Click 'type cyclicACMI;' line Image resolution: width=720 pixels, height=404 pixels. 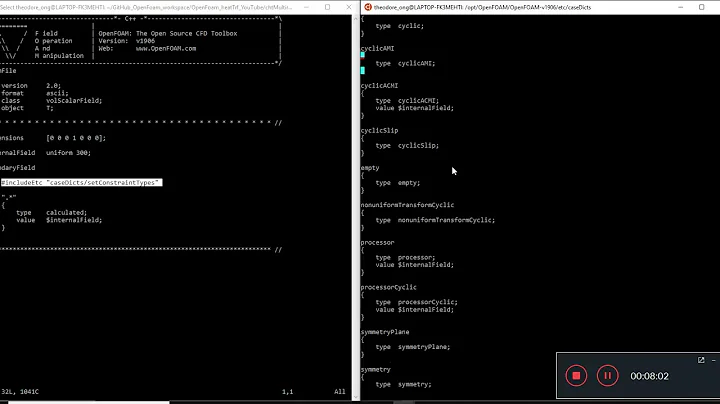[407, 101]
